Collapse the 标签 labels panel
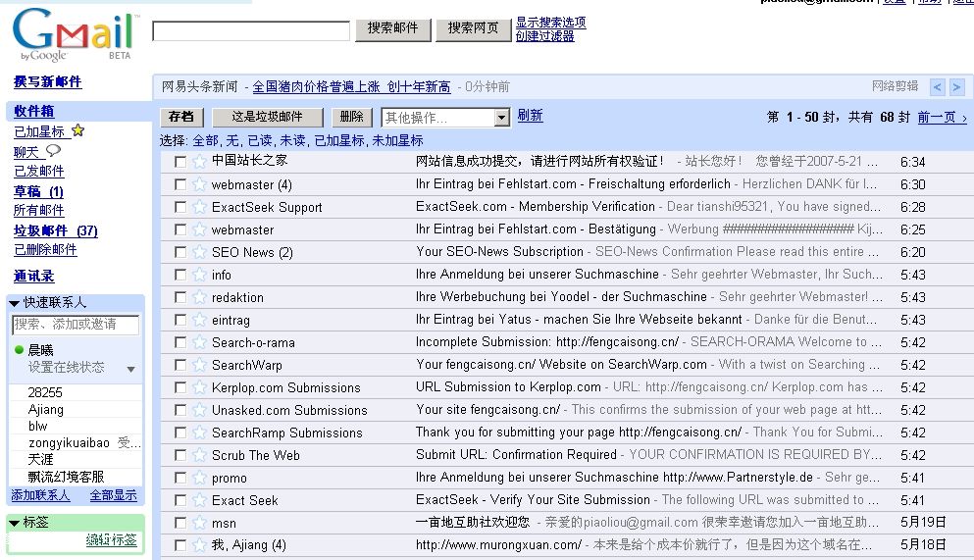 [15, 523]
